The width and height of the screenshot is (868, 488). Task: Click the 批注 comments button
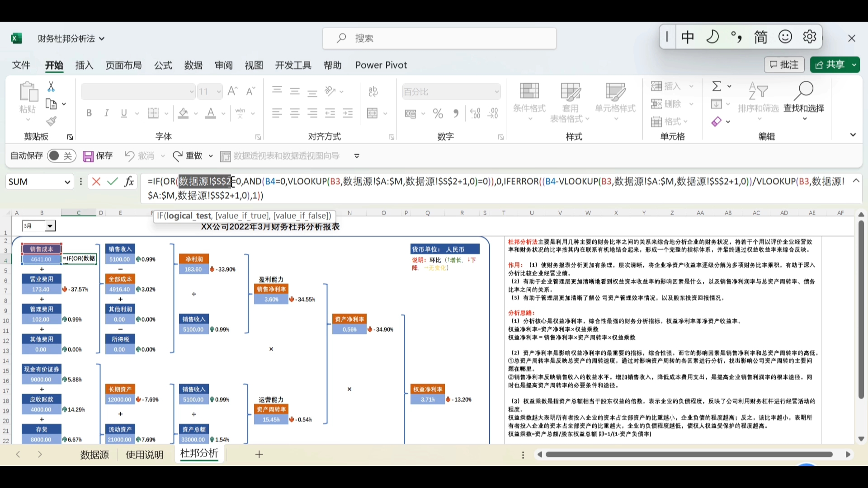[784, 65]
